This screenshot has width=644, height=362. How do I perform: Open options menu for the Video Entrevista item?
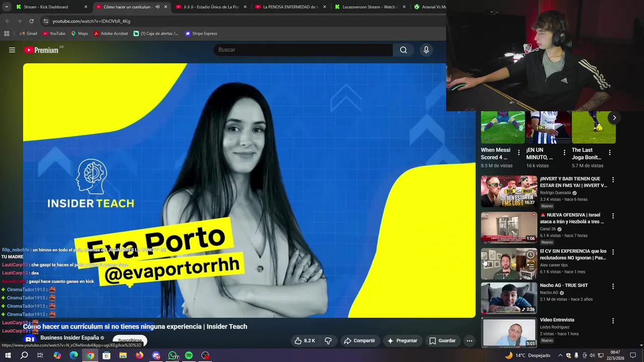(x=613, y=320)
